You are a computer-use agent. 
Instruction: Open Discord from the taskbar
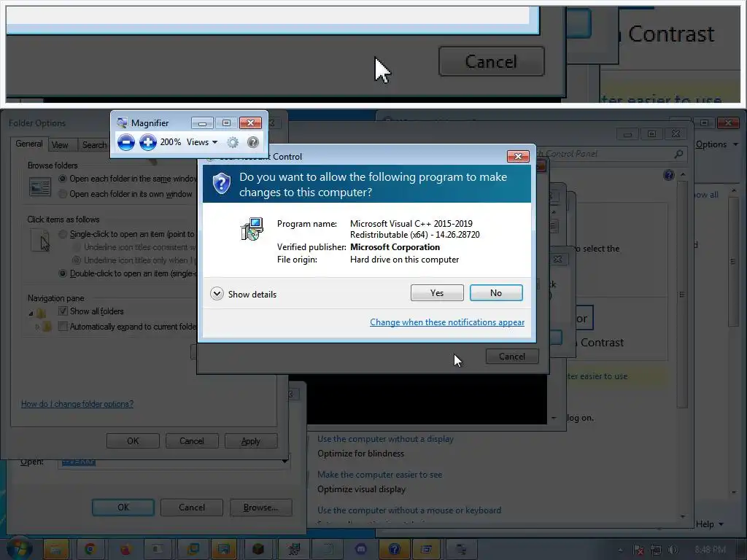click(361, 550)
